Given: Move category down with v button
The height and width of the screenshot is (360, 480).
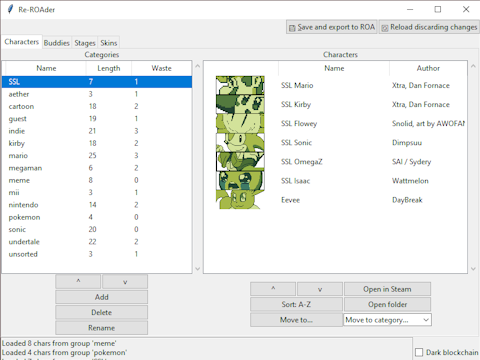Looking at the screenshot, I should [x=125, y=282].
